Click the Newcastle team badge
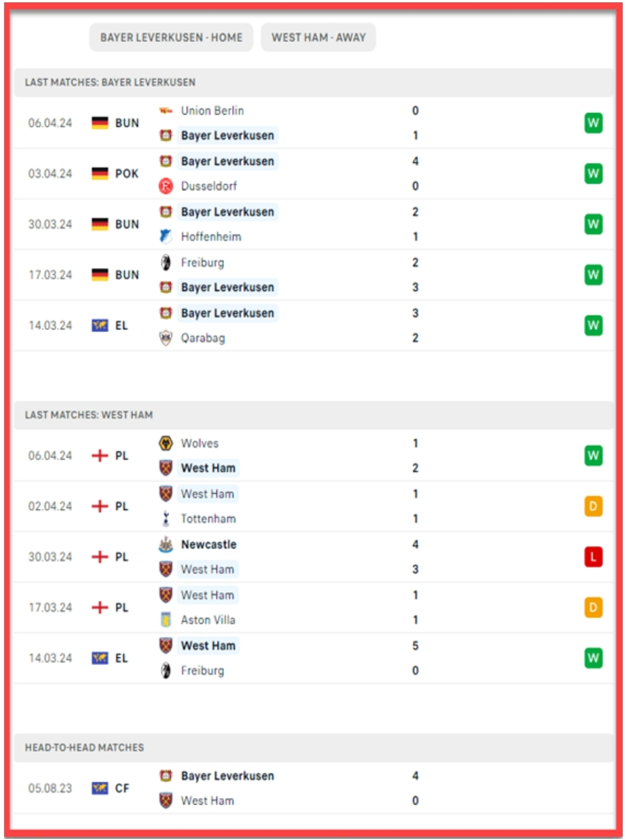Screen dimensions: 628x840 click(166, 545)
